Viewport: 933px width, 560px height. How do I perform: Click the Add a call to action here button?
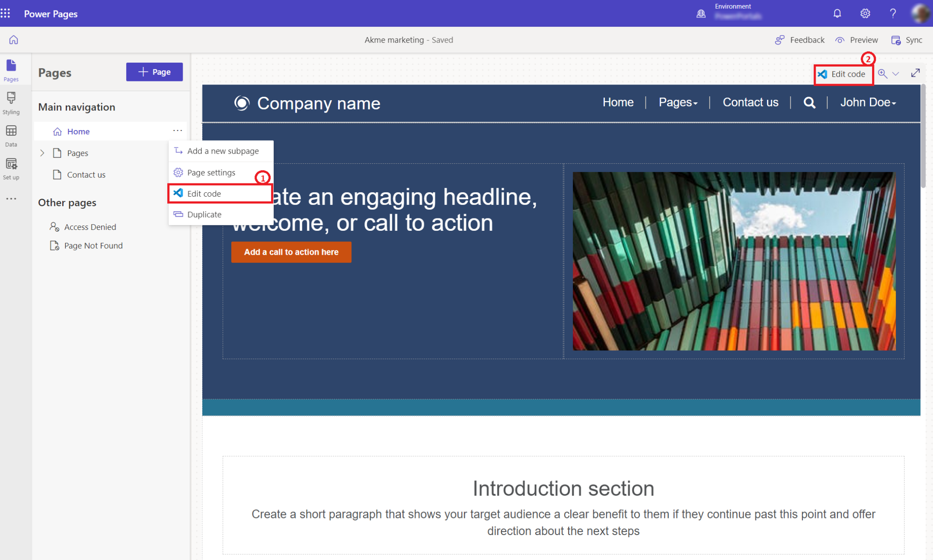coord(291,252)
